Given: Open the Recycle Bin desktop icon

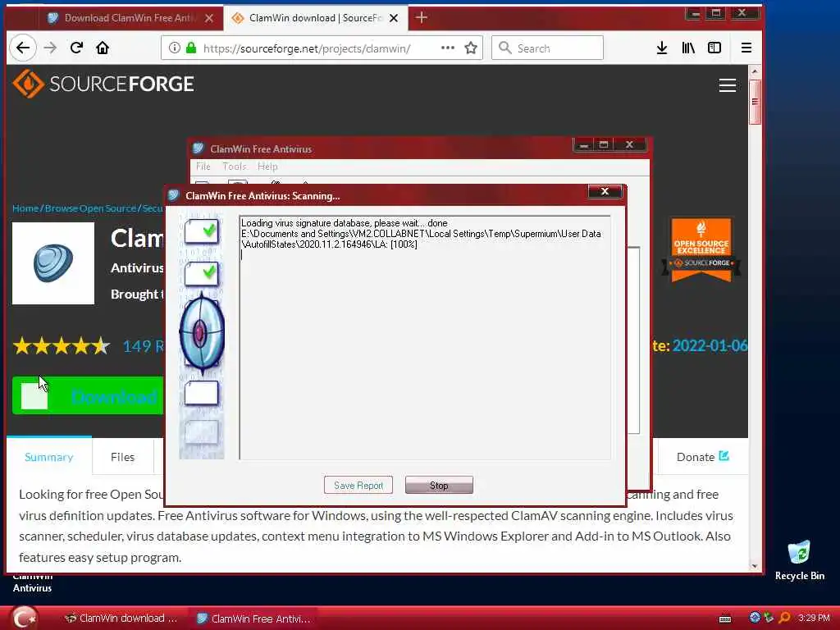Looking at the screenshot, I should coord(799,560).
